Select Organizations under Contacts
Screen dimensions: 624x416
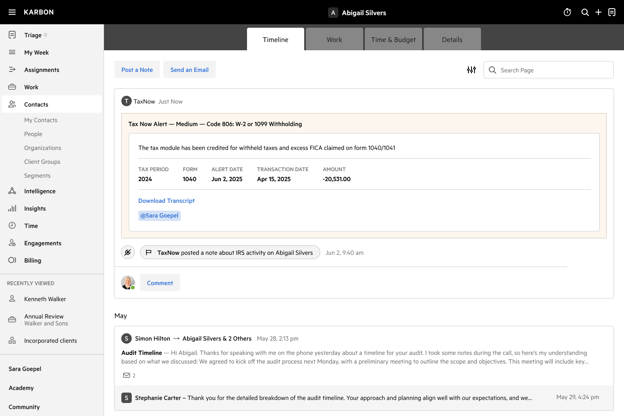coord(43,148)
